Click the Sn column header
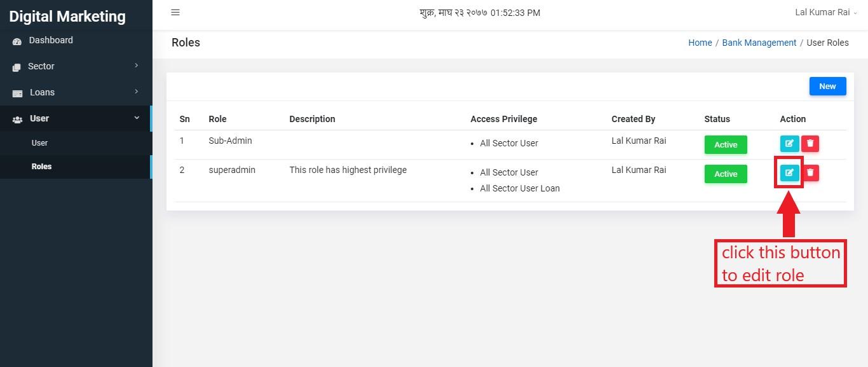Image resolution: width=868 pixels, height=367 pixels. (185, 119)
